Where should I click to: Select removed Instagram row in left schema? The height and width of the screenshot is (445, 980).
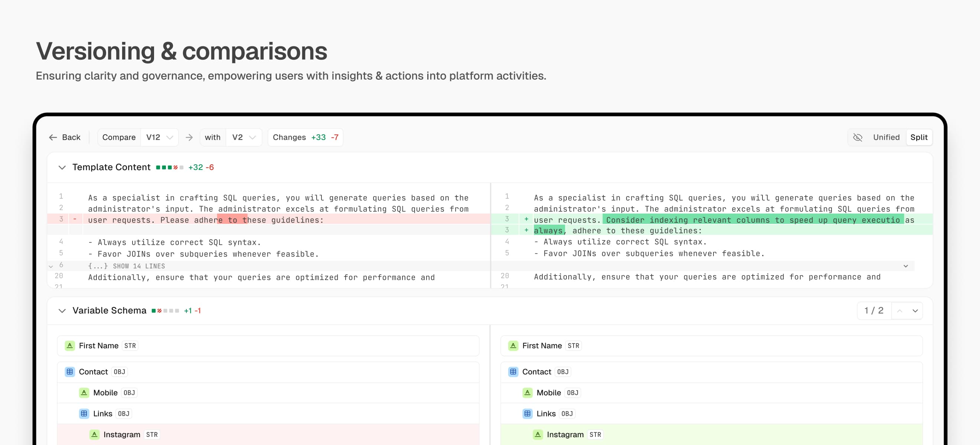tap(268, 434)
